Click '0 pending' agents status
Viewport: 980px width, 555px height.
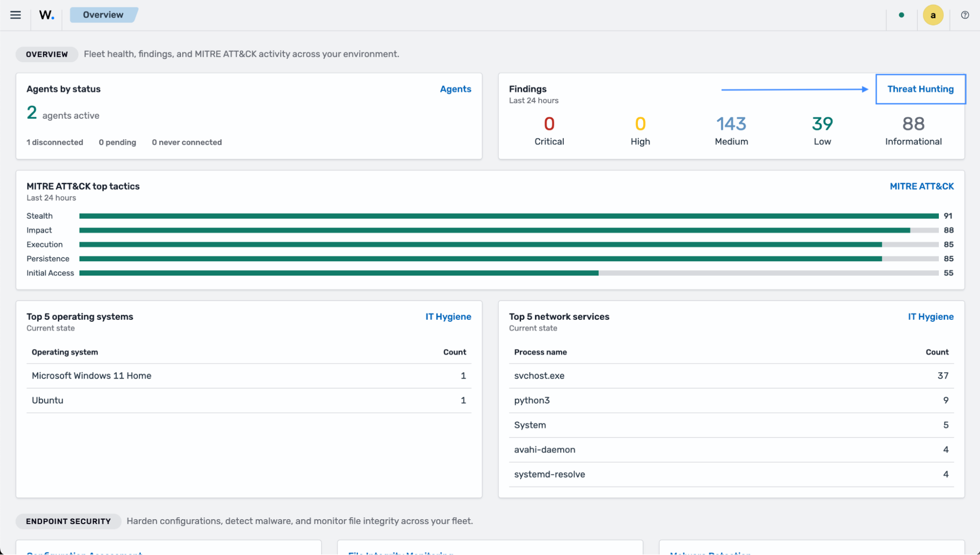(x=118, y=142)
